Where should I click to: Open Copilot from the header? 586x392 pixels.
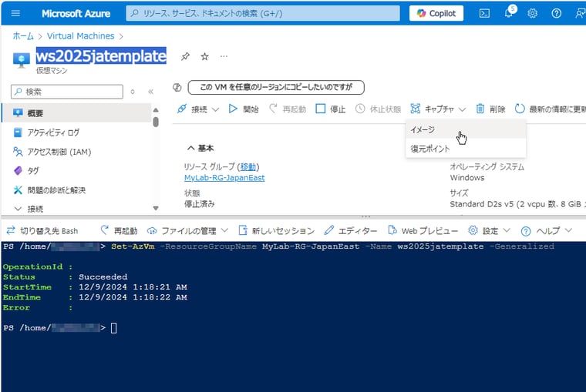tap(436, 13)
